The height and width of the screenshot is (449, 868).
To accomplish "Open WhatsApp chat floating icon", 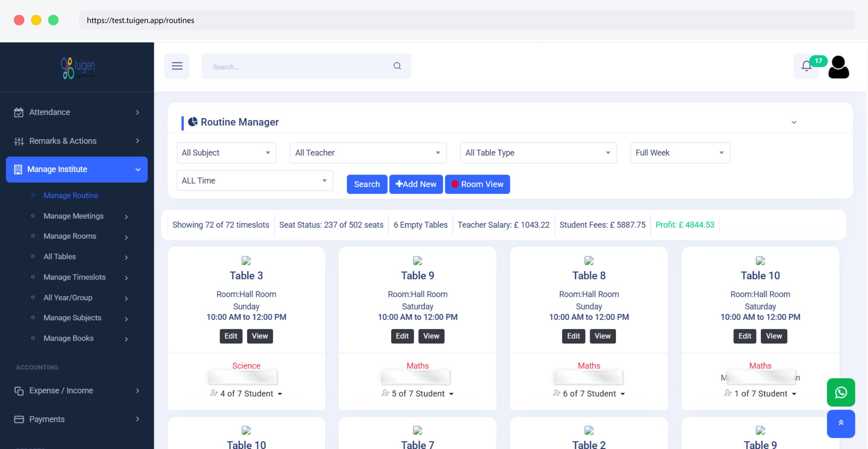I will point(841,392).
